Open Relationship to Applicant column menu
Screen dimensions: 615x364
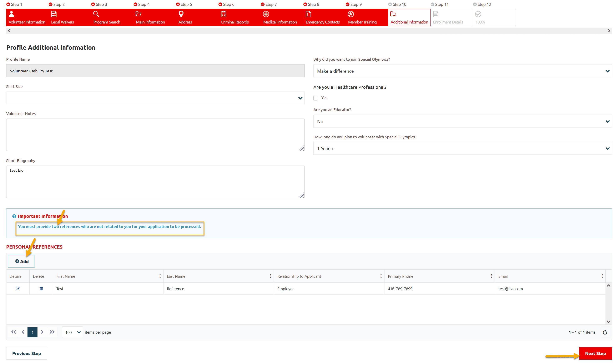point(381,276)
